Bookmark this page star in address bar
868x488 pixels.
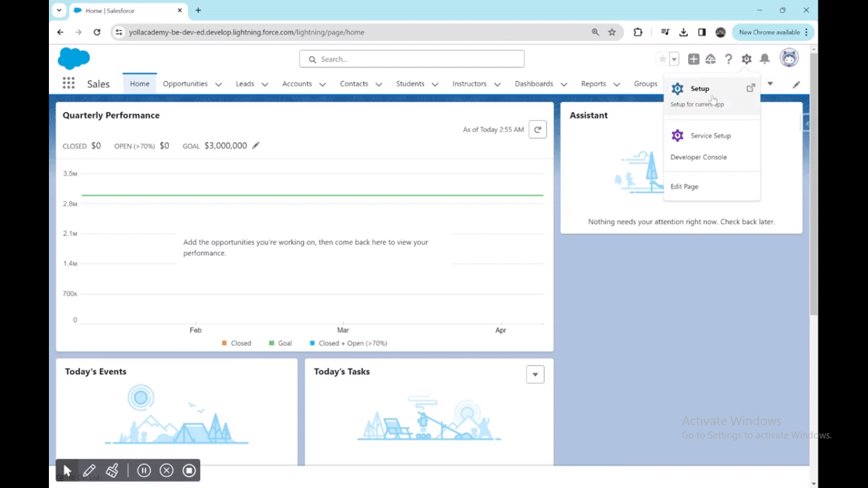612,32
